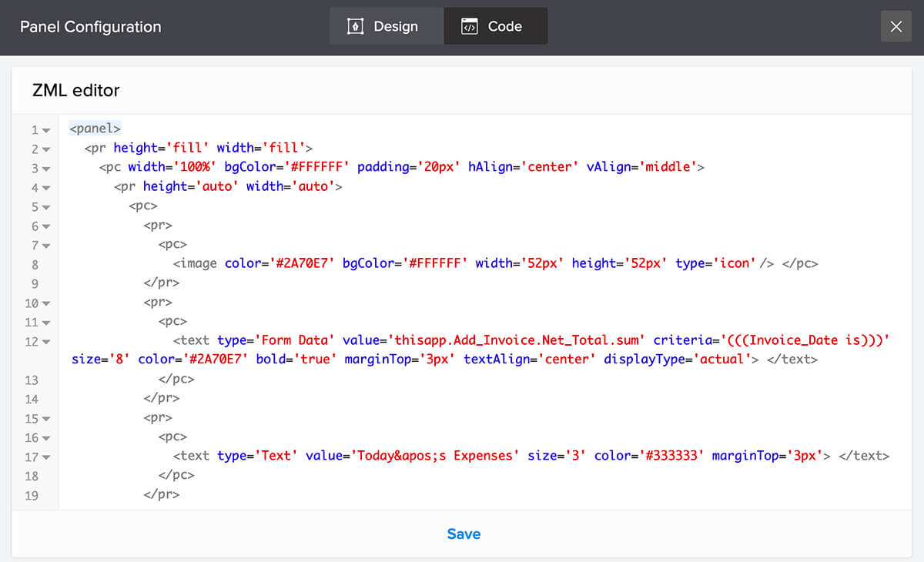This screenshot has width=924, height=562.
Task: Click the Code window icon
Action: (469, 26)
